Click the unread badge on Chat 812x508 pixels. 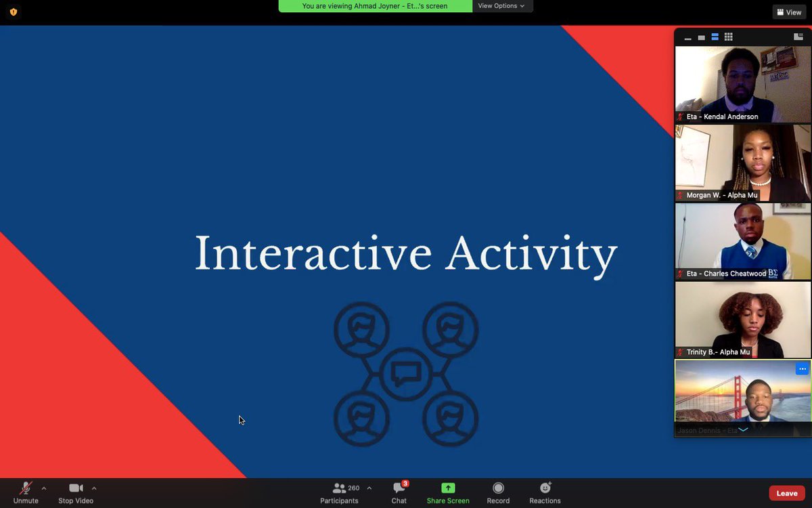tap(405, 484)
